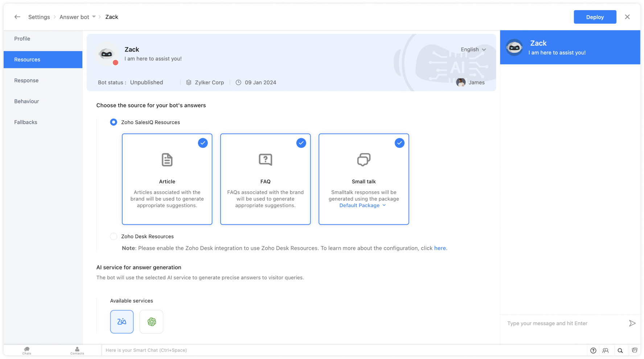This screenshot has width=644, height=359.
Task: Click the red unpublished status dot on avatar
Action: pyautogui.click(x=115, y=62)
